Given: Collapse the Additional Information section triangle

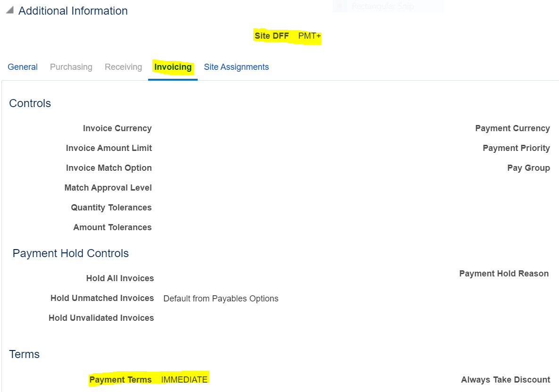Looking at the screenshot, I should [x=9, y=11].
